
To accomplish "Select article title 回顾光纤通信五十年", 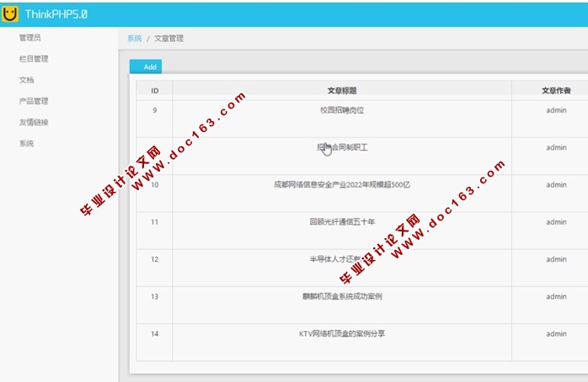I will click(342, 221).
